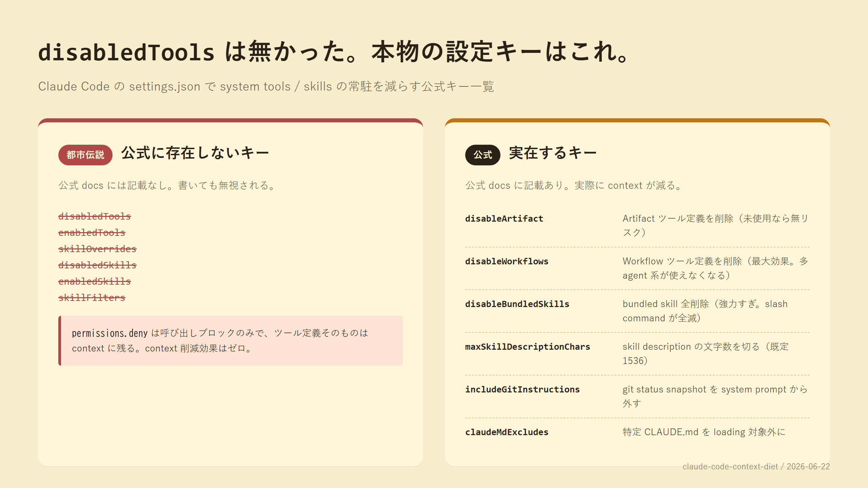Click the skill description の文字数を切る text

(706, 353)
